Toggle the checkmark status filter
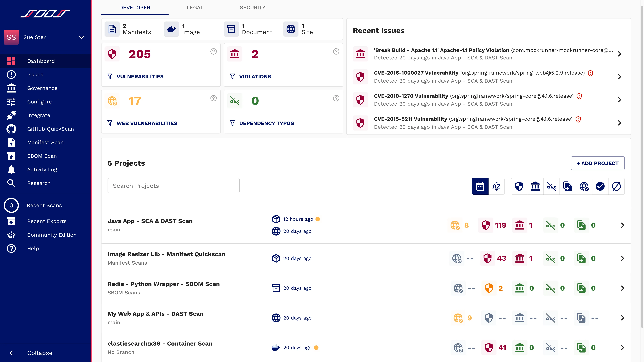 (x=600, y=186)
